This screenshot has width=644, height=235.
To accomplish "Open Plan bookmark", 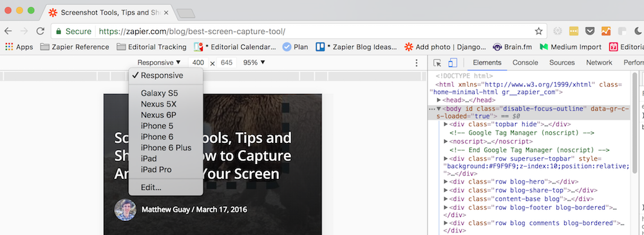I will pos(296,47).
